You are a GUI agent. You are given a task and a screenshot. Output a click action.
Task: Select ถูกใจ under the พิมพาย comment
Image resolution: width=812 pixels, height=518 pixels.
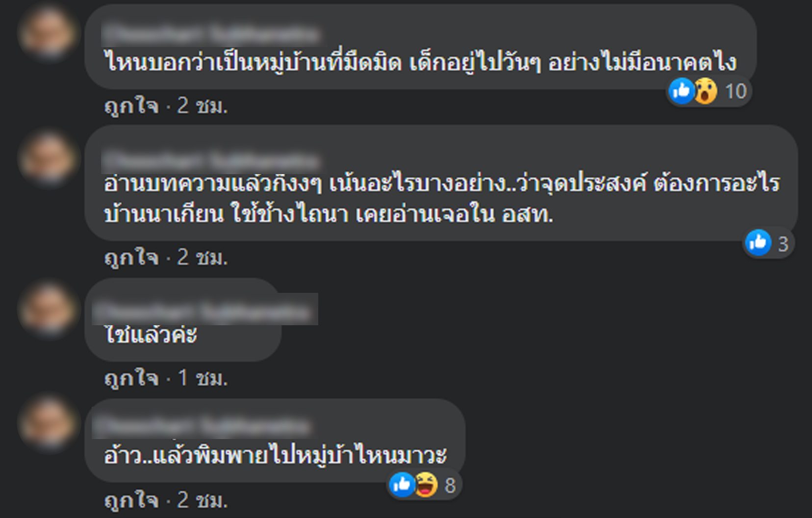pyautogui.click(x=131, y=499)
